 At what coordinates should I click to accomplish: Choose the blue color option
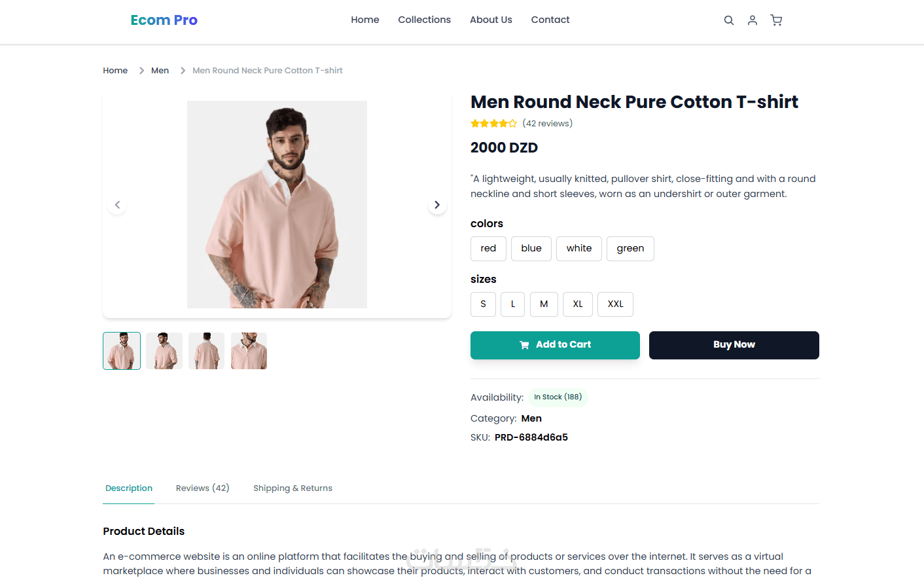(x=531, y=249)
